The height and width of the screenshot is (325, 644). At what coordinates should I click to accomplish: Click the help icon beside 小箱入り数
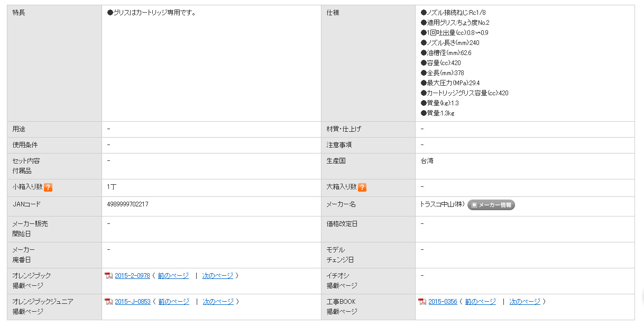point(48,187)
